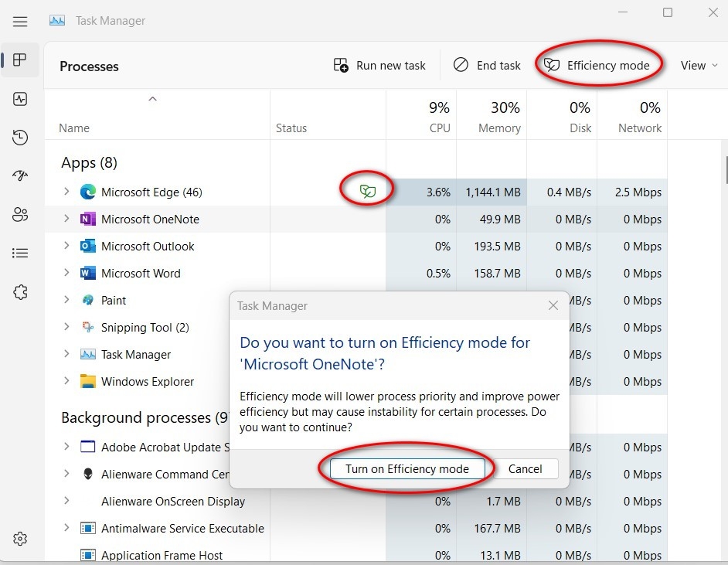Click Turn on Efficiency mode button
This screenshot has height=565, width=728.
pos(409,468)
